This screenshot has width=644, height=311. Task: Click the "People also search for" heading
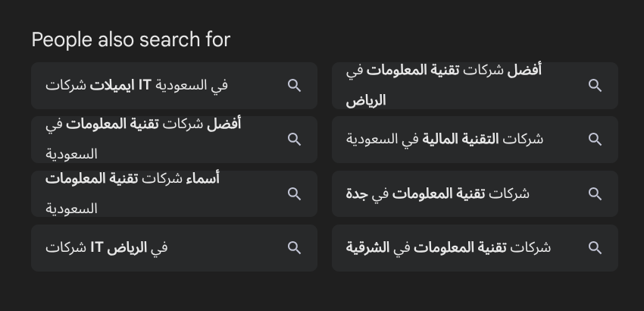coord(131,39)
